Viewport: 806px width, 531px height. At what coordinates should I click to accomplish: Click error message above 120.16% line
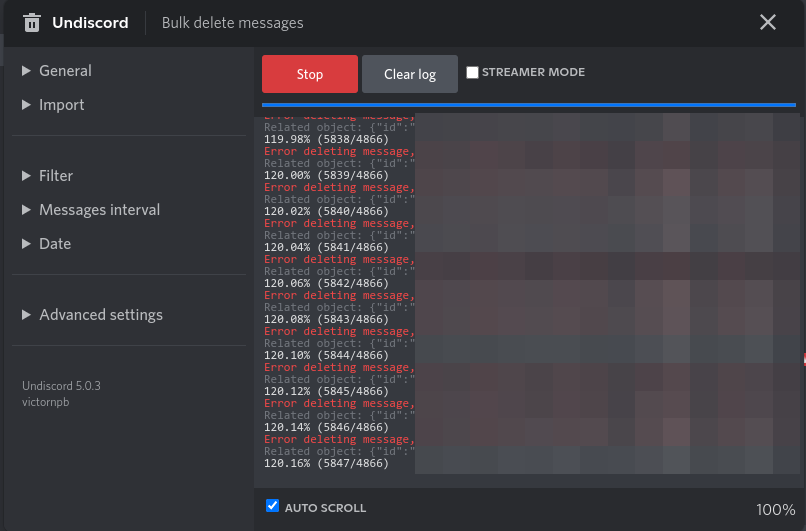pos(339,439)
